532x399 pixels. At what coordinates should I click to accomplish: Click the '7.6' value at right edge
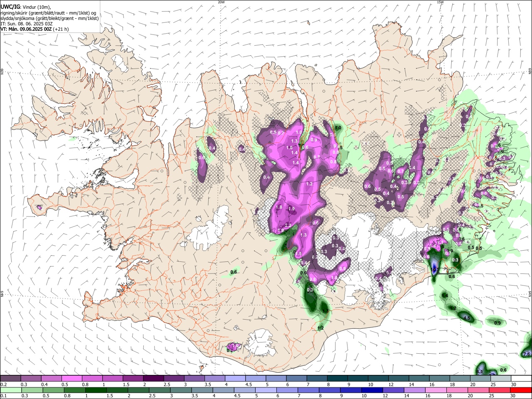click(527, 354)
